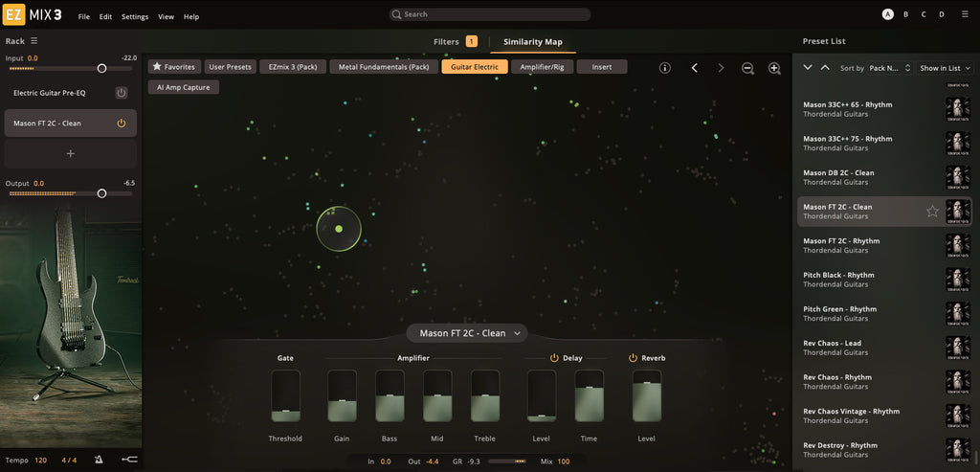
Task: Favorite Mason FT 2C - Clean with star
Action: point(932,212)
